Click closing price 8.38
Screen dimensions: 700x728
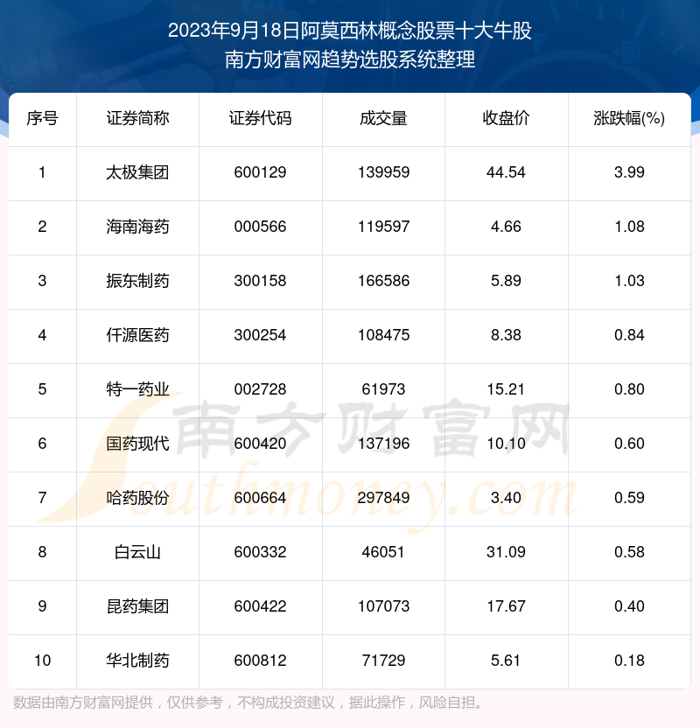[x=506, y=335]
